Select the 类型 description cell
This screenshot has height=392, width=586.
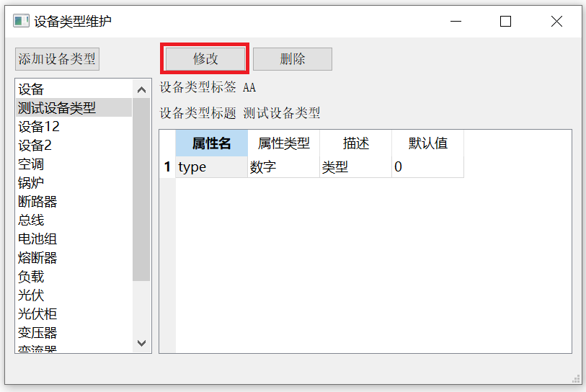click(356, 166)
